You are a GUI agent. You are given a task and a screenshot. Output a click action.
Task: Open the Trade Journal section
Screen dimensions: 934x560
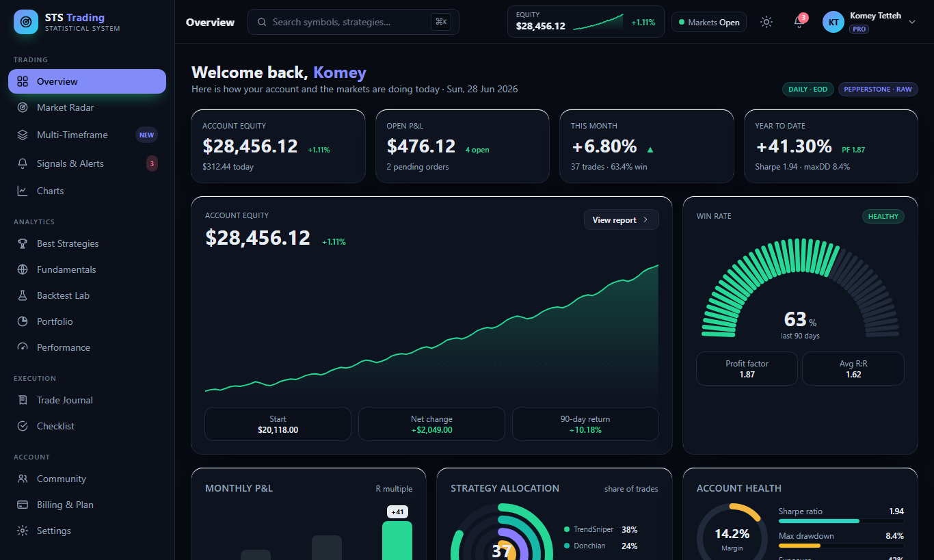pyautogui.click(x=87, y=400)
